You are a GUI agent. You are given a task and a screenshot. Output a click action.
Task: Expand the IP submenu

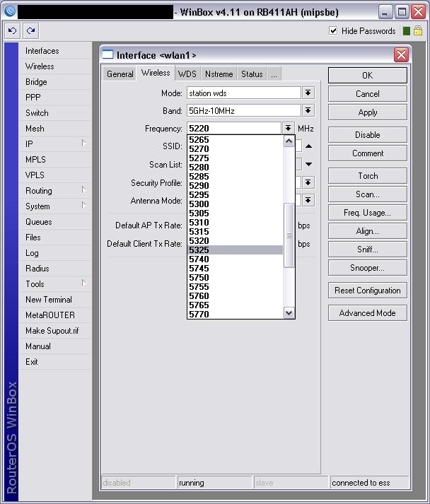point(83,143)
